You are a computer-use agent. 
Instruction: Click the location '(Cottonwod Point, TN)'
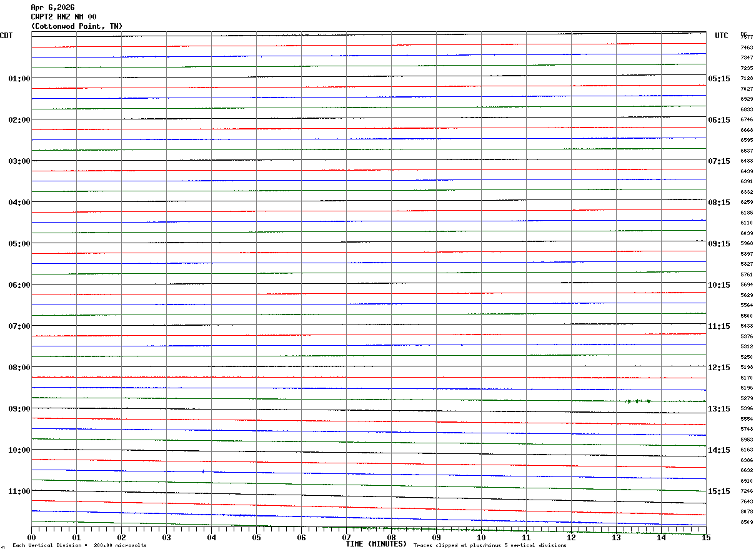(x=77, y=26)
